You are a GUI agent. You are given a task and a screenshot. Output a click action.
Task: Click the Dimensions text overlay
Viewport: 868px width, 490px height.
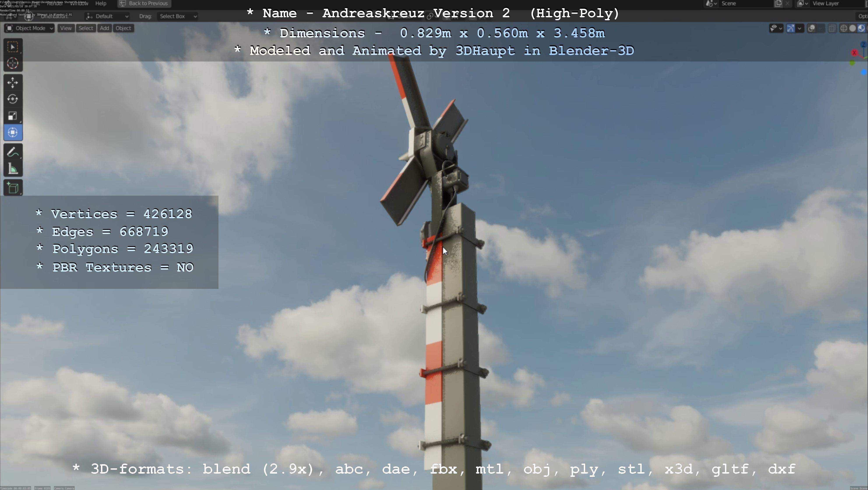434,33
